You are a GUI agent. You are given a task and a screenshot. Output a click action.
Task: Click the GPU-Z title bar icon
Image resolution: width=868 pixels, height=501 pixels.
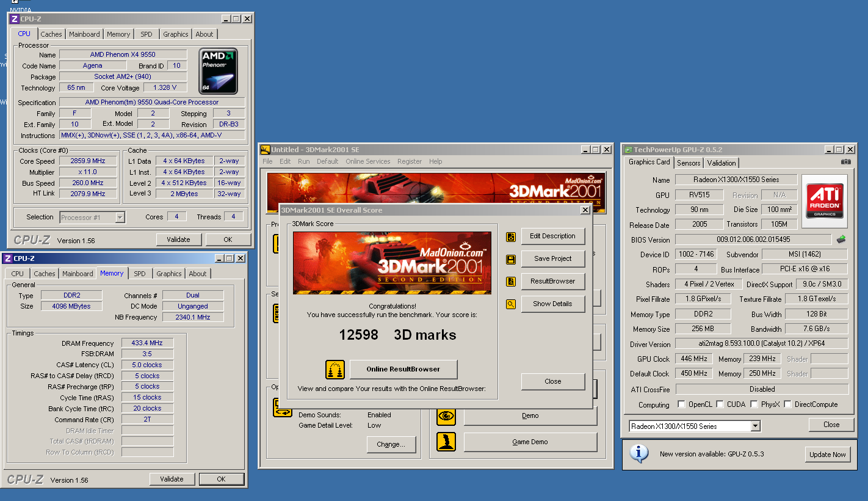pos(627,150)
